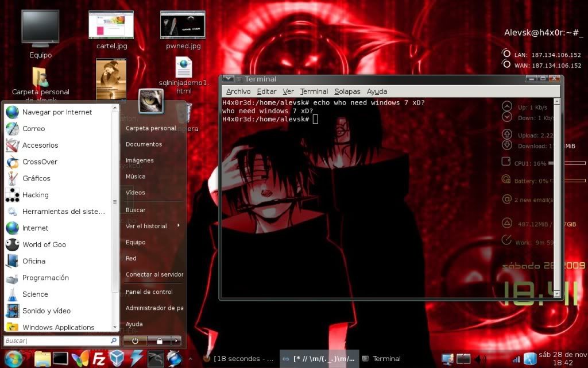Expand the shutdown options arrow button
Image resolution: width=588 pixels, height=368 pixels.
[x=176, y=340]
